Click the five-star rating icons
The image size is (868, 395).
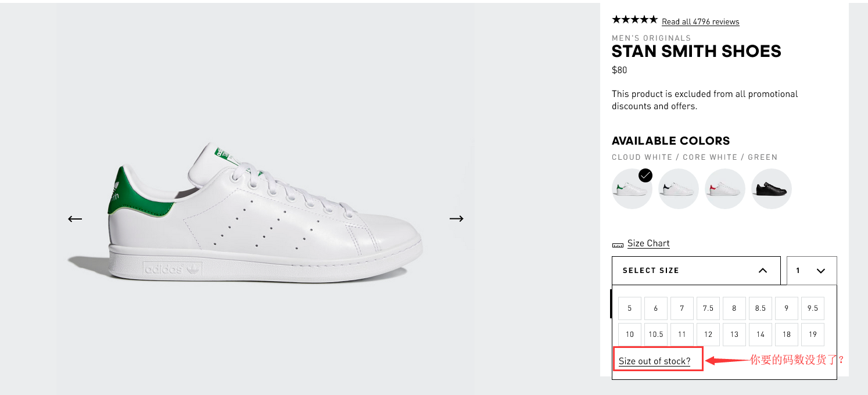point(634,20)
